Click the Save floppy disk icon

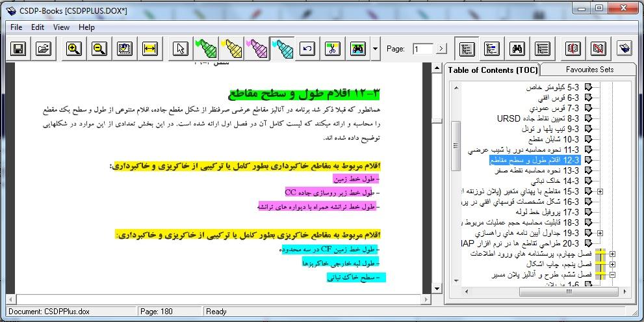18,49
